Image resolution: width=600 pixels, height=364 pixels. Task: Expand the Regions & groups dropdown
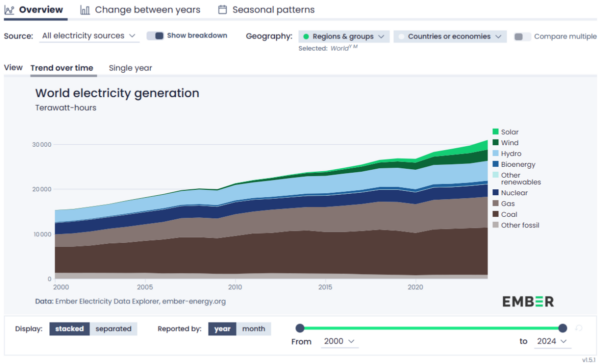[x=344, y=36]
